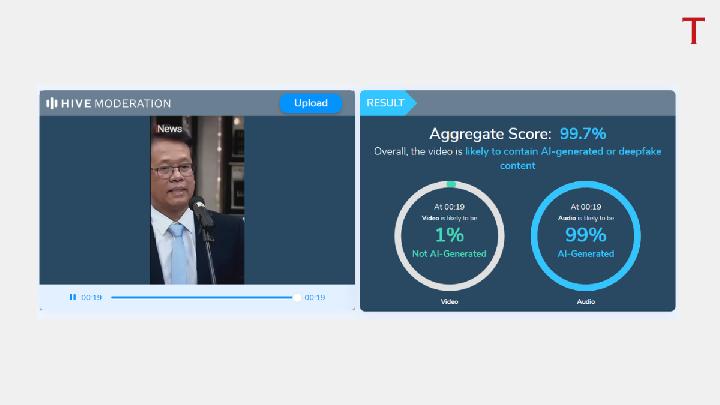Viewport: 720px width, 405px height.
Task: Click the elapsed time 00:19 beside the pause icon
Action: 92,297
